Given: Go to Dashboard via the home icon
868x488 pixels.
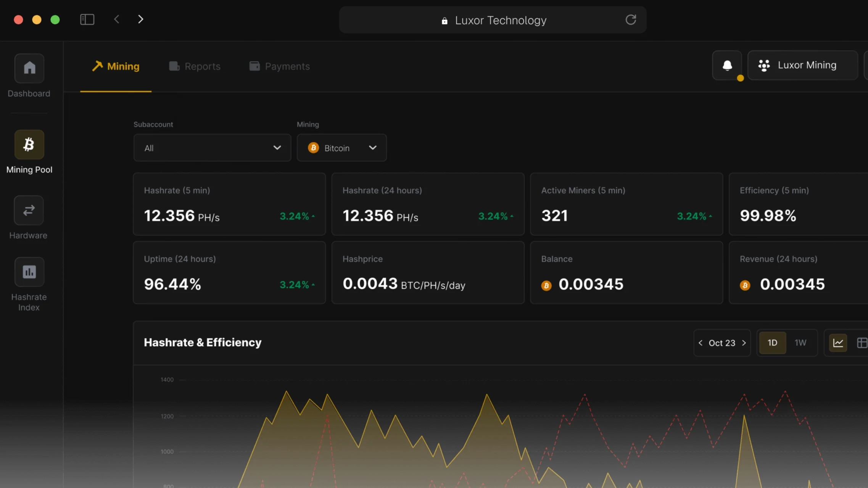Looking at the screenshot, I should click(x=29, y=68).
